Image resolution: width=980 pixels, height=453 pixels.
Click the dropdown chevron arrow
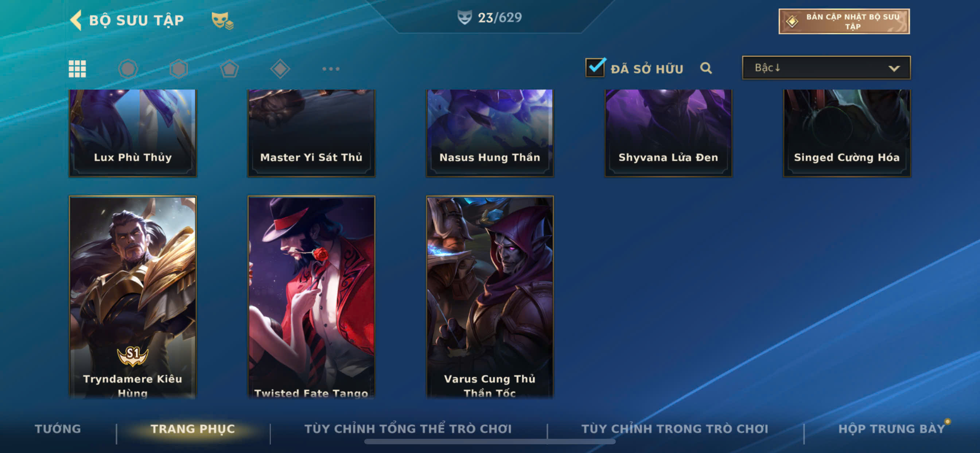pyautogui.click(x=894, y=69)
